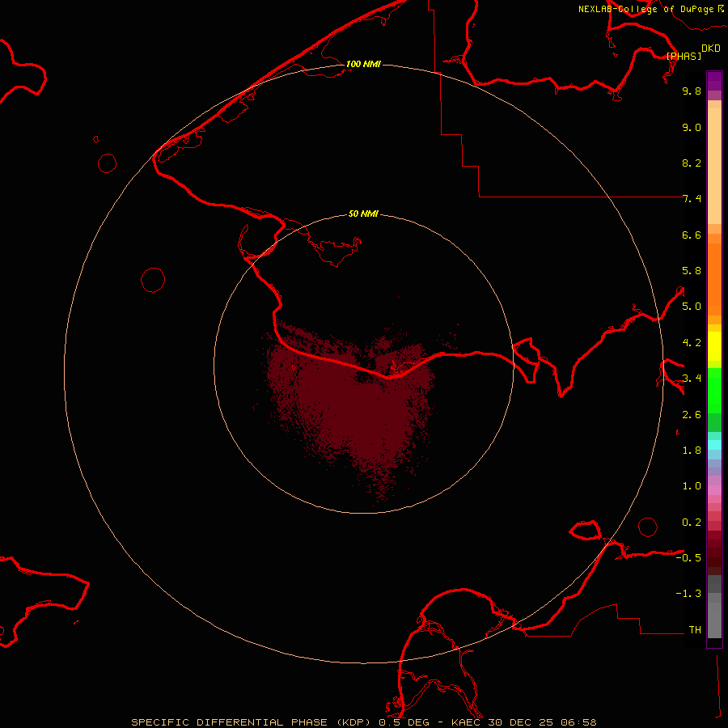Image resolution: width=728 pixels, height=728 pixels.
Task: Pick the bright yellow swatch on the legend
Action: pos(714,346)
